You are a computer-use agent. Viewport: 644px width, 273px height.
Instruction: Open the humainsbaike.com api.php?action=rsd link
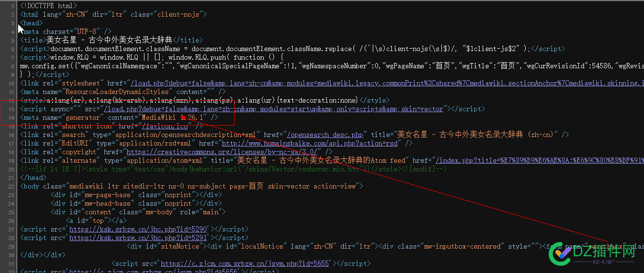point(310,143)
